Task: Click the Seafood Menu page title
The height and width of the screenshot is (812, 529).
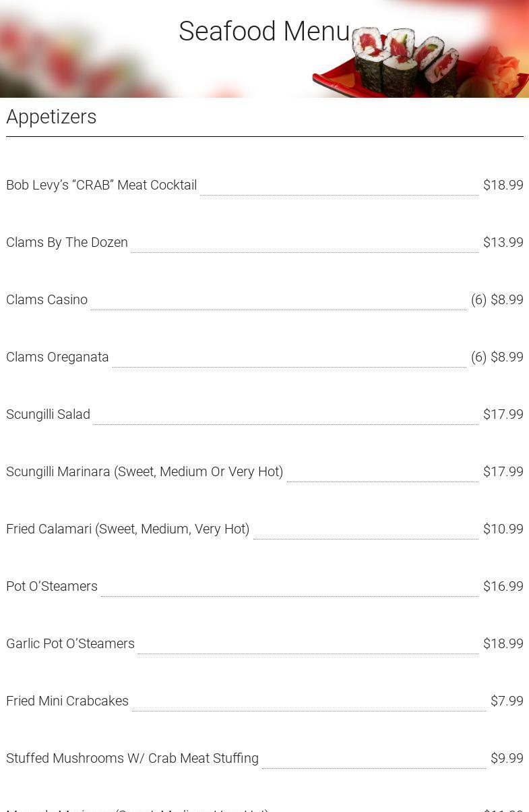Action: tap(264, 32)
